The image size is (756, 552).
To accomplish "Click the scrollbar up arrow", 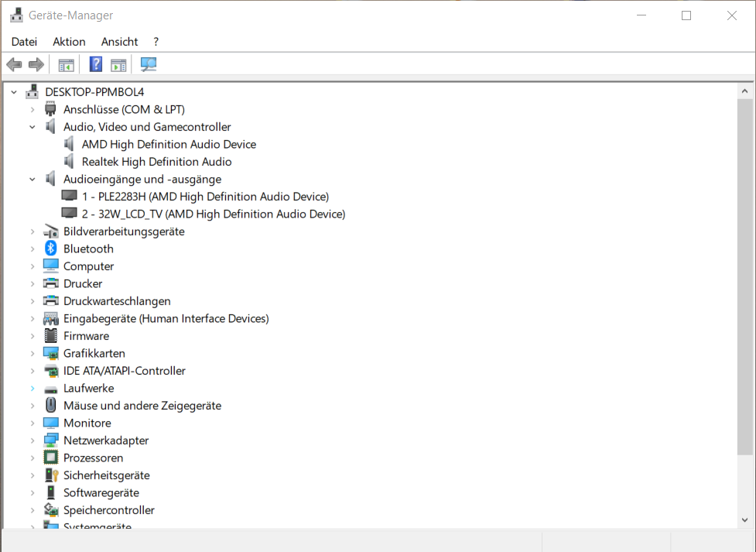I will click(x=744, y=91).
